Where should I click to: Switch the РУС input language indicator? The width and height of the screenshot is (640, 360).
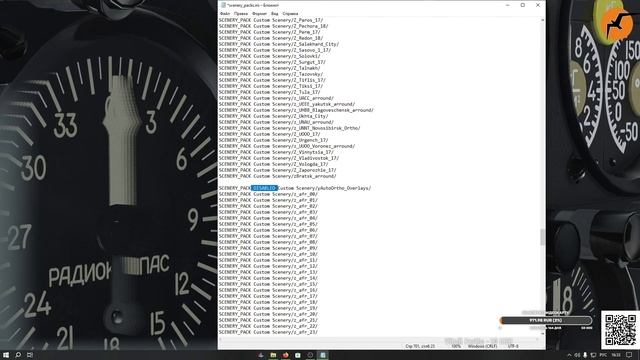603,355
